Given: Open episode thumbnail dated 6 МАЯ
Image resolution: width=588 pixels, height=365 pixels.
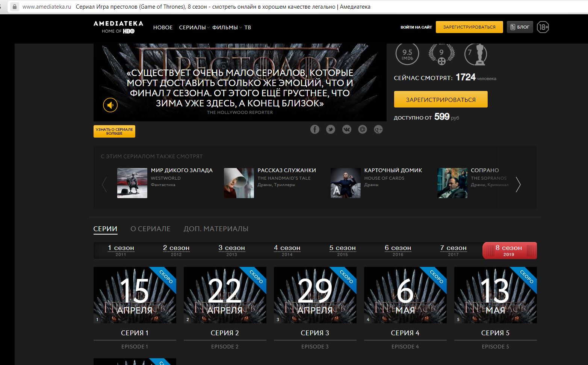Looking at the screenshot, I should tap(405, 295).
